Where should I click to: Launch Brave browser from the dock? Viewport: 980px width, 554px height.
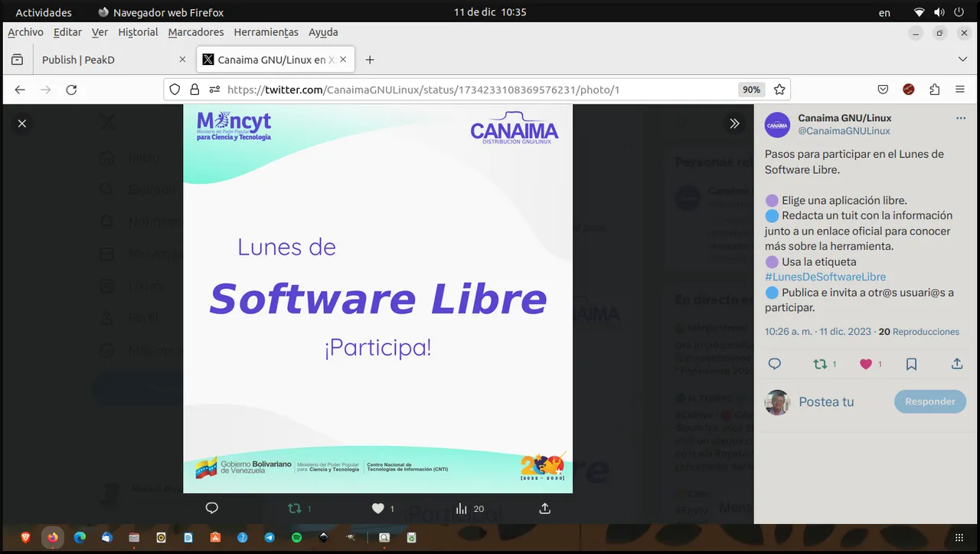point(25,538)
